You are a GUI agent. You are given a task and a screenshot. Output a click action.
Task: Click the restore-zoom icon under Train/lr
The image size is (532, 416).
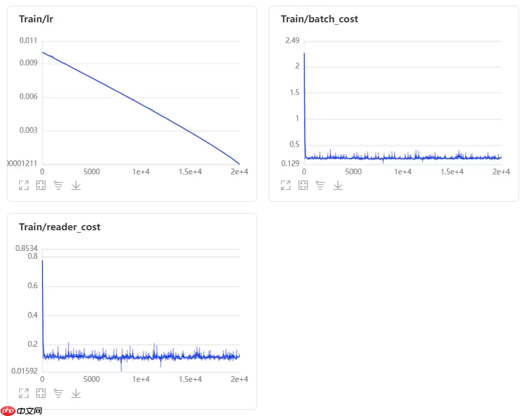41,185
